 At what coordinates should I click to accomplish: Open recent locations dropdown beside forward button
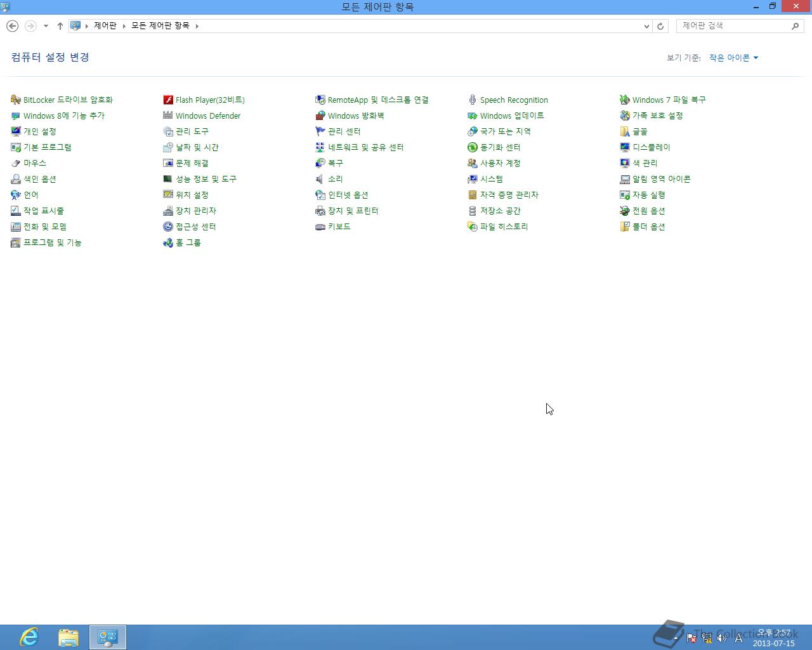(46, 26)
